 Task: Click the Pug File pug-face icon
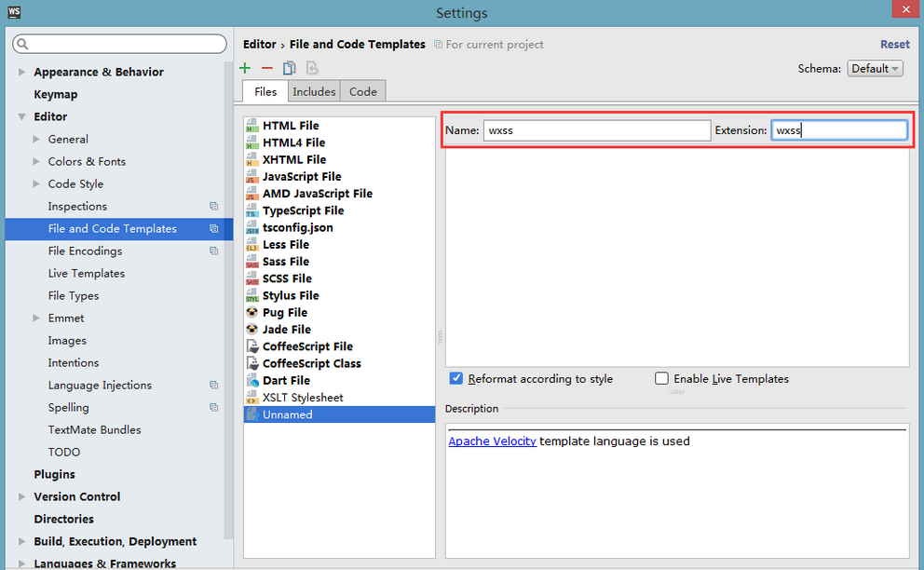pyautogui.click(x=252, y=312)
